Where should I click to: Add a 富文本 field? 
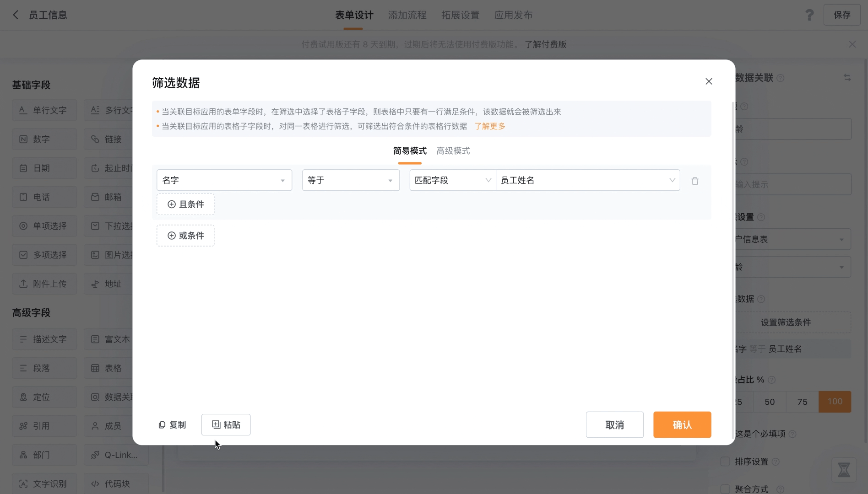point(108,339)
